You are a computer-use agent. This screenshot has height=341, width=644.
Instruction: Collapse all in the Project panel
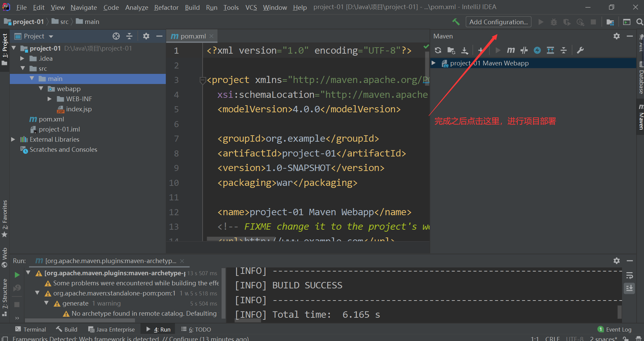tap(129, 36)
